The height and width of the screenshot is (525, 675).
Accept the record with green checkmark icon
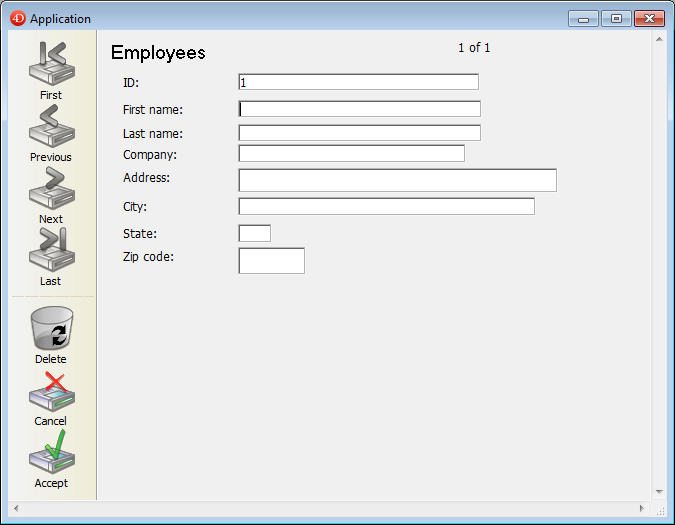(x=52, y=452)
